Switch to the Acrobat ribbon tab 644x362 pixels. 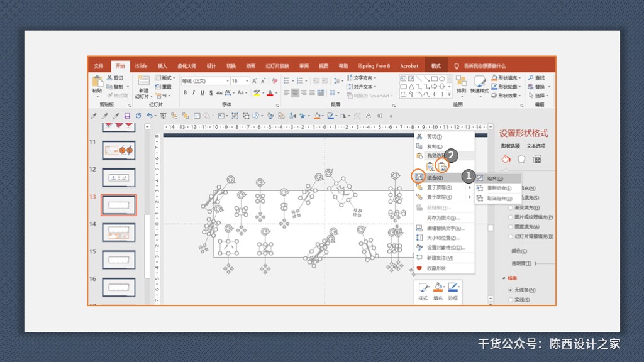click(x=409, y=66)
